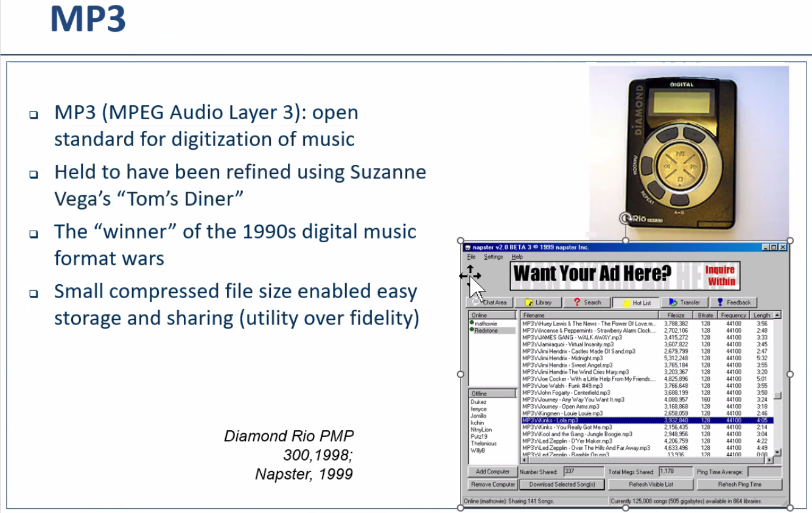This screenshot has height=513, width=812.
Task: Select 'Journey - Open Arms.mp3' row
Action: click(x=647, y=407)
